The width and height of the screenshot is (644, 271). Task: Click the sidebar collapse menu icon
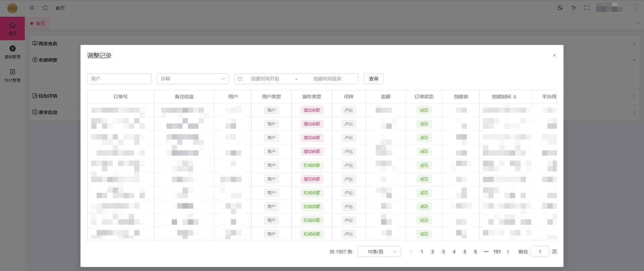click(x=32, y=8)
